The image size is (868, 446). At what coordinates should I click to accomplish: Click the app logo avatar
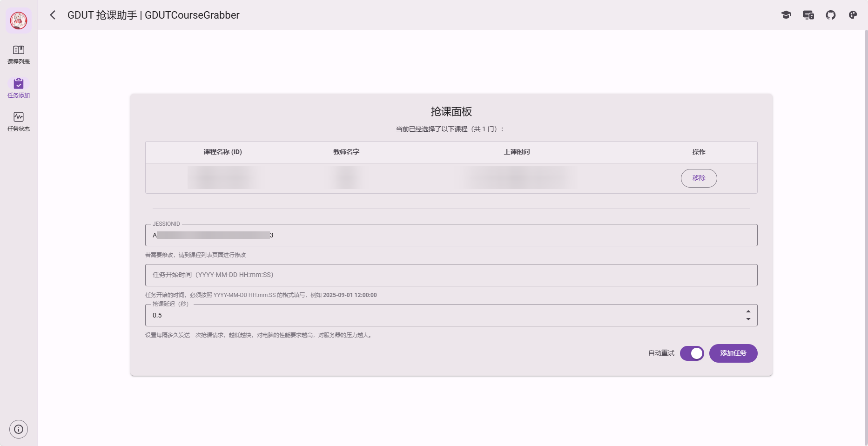19,20
